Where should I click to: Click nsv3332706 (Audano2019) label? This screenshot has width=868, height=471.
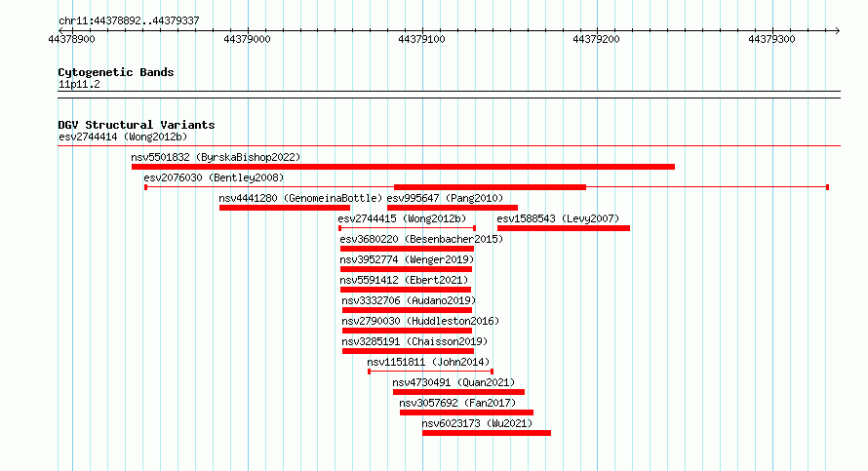point(409,300)
